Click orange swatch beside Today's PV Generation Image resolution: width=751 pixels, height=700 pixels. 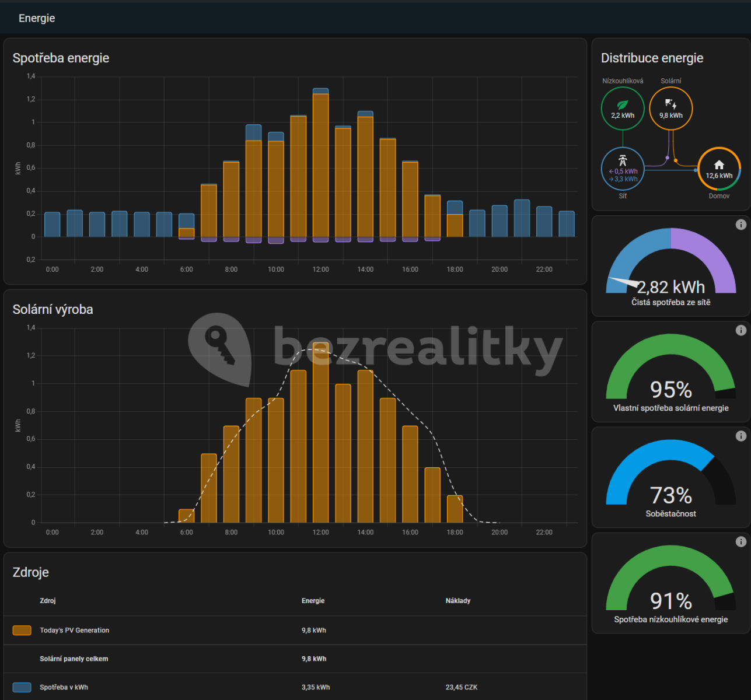coord(22,630)
